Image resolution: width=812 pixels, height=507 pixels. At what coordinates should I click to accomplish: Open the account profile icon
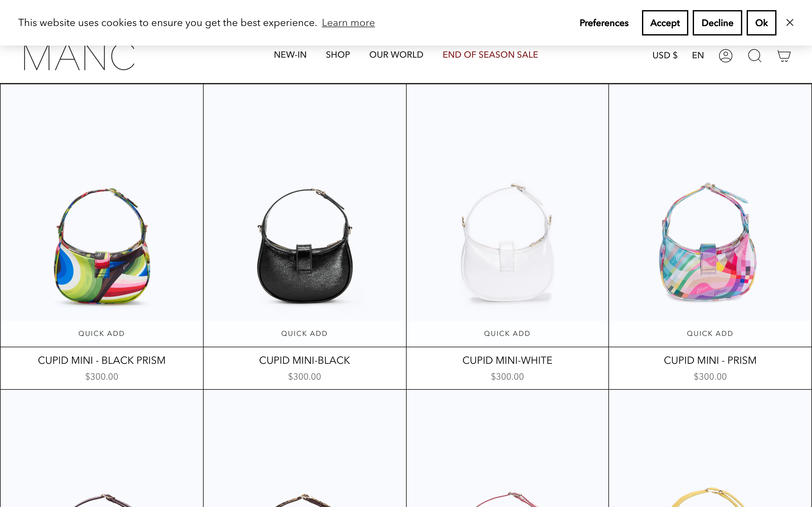coord(725,55)
